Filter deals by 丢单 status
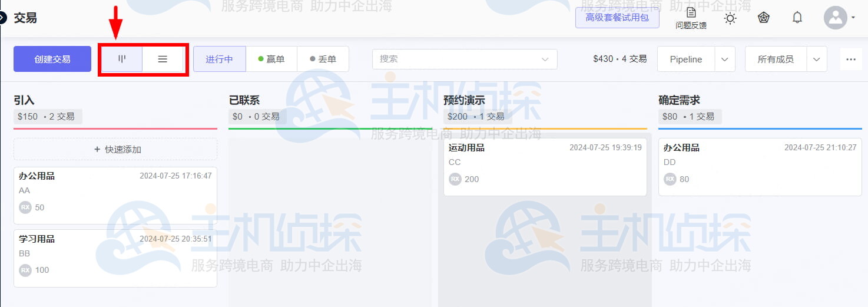 323,59
